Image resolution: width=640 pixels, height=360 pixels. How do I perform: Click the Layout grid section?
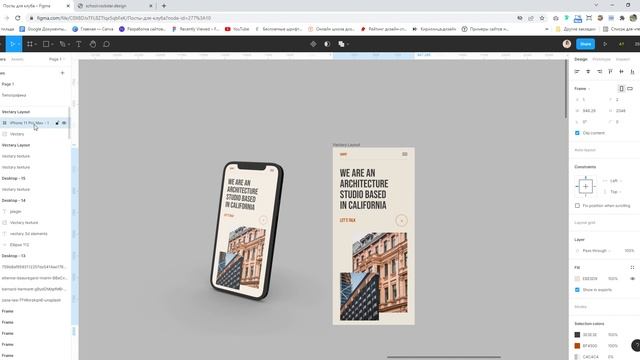coord(585,222)
